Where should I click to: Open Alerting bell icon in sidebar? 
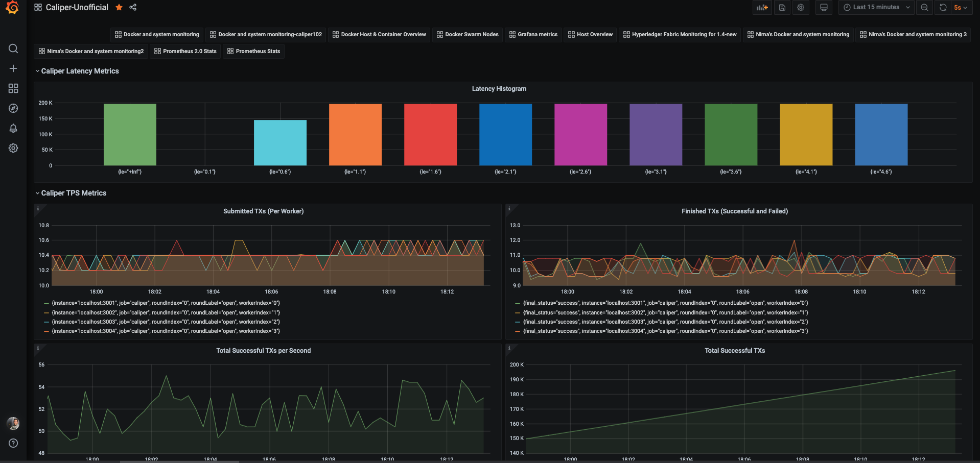13,128
